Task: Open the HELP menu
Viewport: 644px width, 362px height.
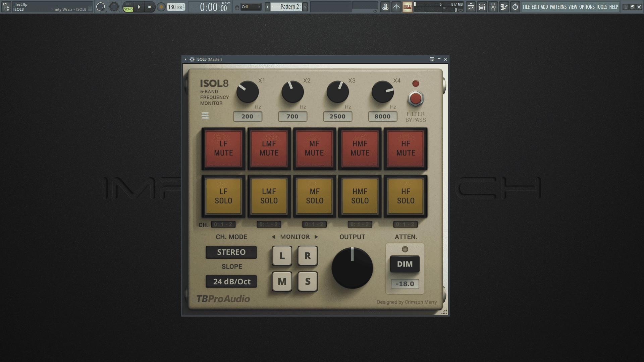Action: pyautogui.click(x=613, y=7)
